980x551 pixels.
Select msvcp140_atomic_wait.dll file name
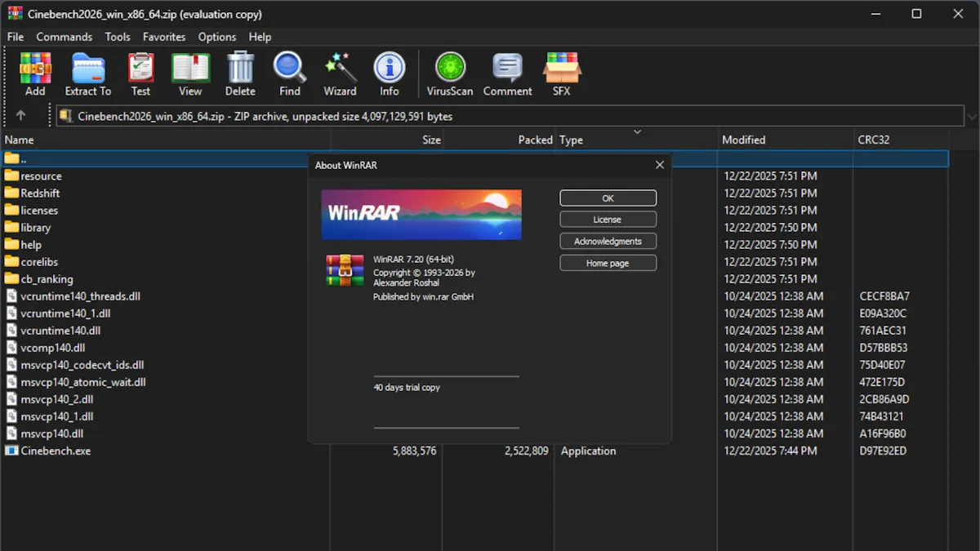pyautogui.click(x=83, y=381)
